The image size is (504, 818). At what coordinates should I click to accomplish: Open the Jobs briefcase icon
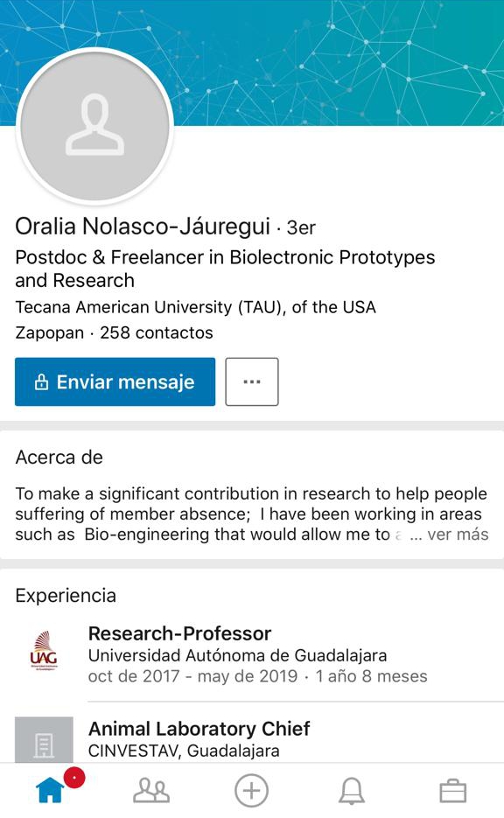tap(453, 790)
